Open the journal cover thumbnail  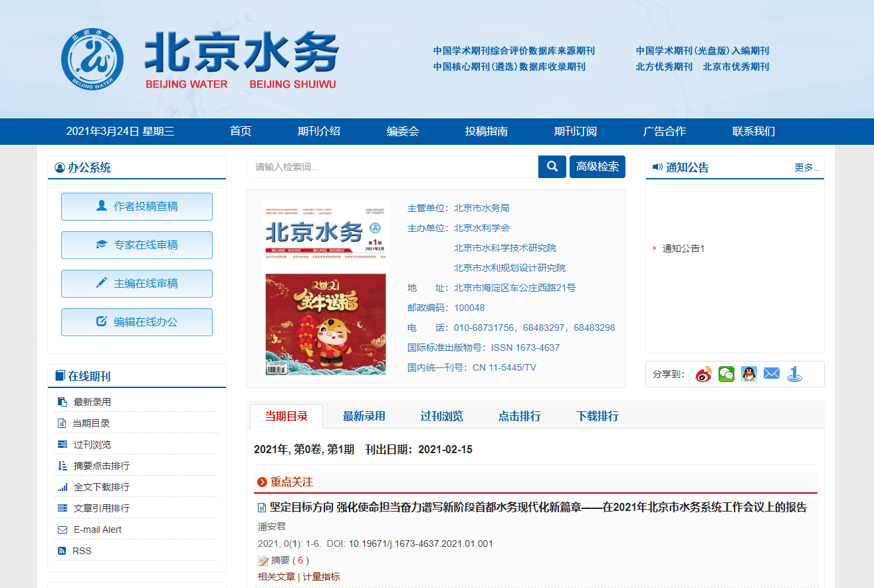(326, 287)
